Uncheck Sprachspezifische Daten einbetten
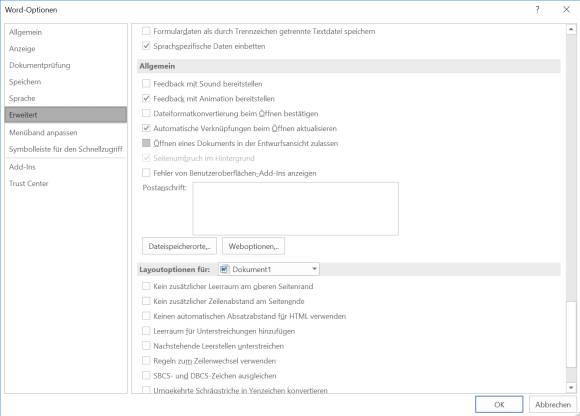 click(x=146, y=46)
